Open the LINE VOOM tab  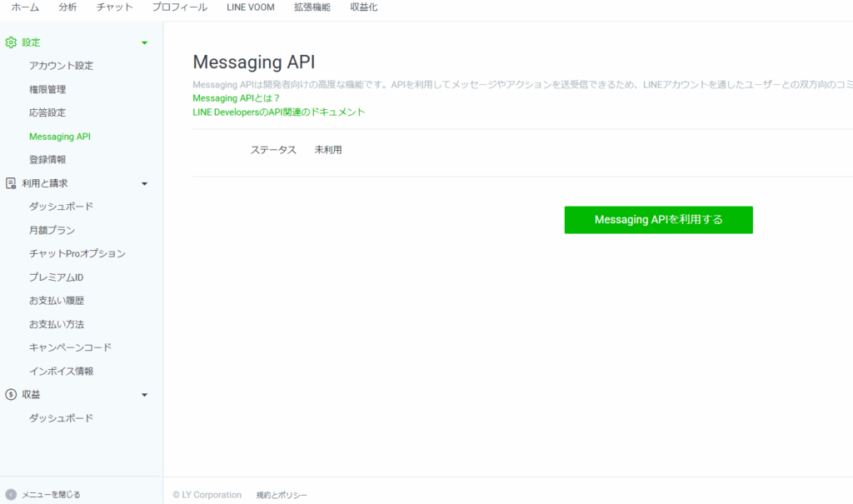pyautogui.click(x=250, y=7)
